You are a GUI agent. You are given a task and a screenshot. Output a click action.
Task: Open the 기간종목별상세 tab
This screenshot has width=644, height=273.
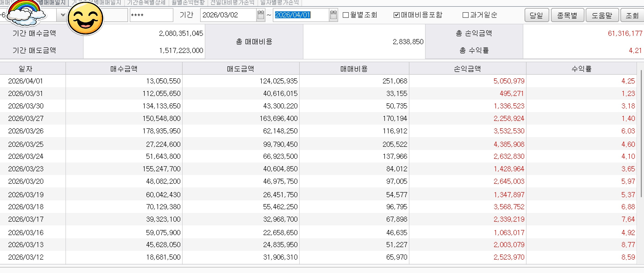click(x=146, y=3)
